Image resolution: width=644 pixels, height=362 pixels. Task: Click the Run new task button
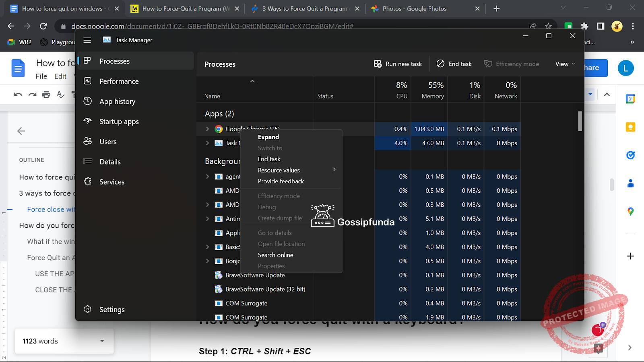point(398,64)
